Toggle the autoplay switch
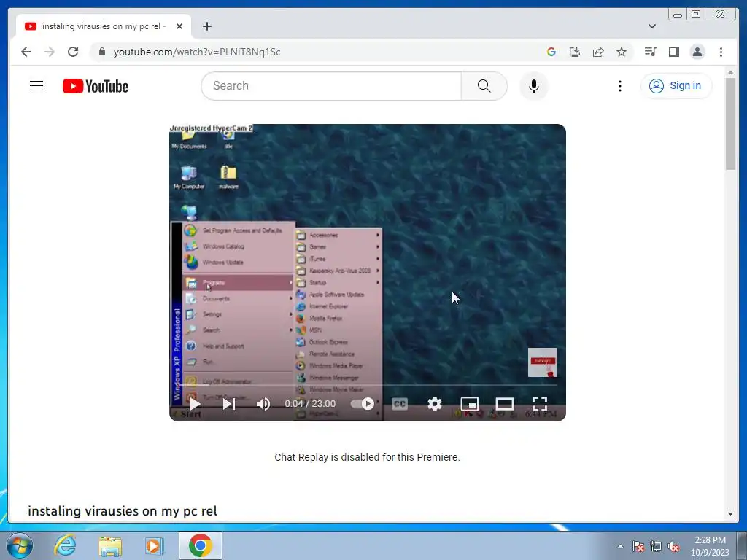 point(363,404)
